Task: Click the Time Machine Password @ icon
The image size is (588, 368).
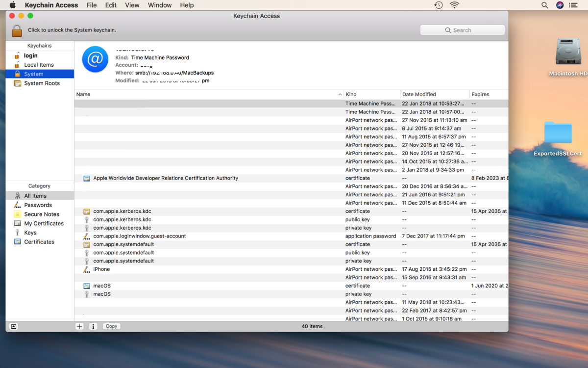Action: (x=95, y=59)
